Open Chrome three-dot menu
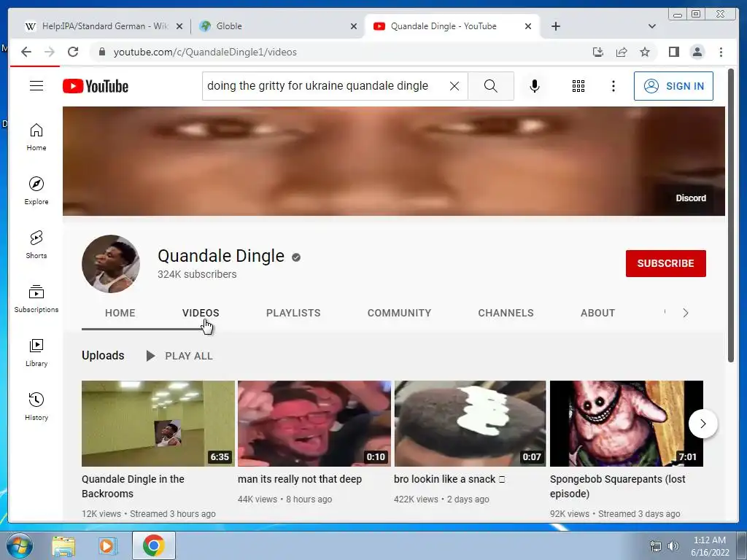This screenshot has height=560, width=747. point(721,52)
